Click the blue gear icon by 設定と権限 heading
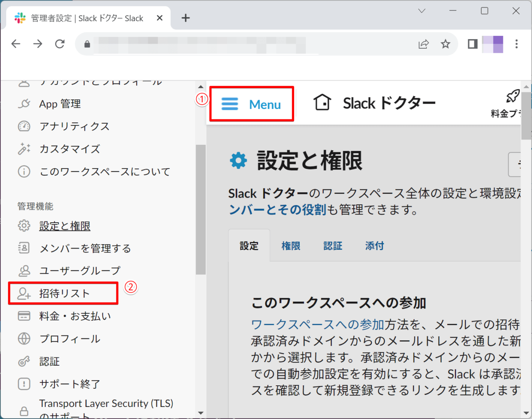 point(239,161)
